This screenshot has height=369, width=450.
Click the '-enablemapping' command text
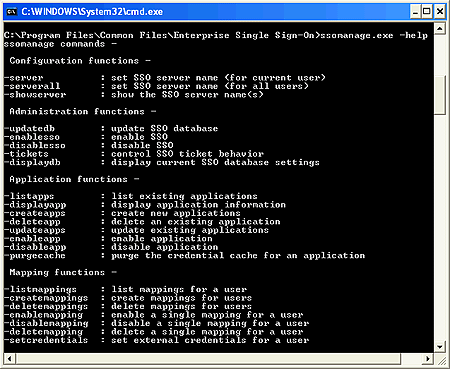click(x=43, y=315)
